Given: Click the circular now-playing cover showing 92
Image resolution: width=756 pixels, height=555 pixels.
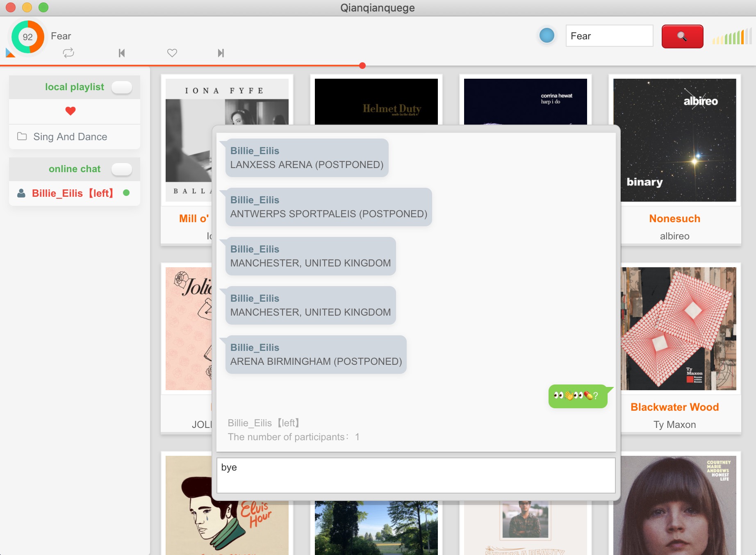Looking at the screenshot, I should [27, 37].
